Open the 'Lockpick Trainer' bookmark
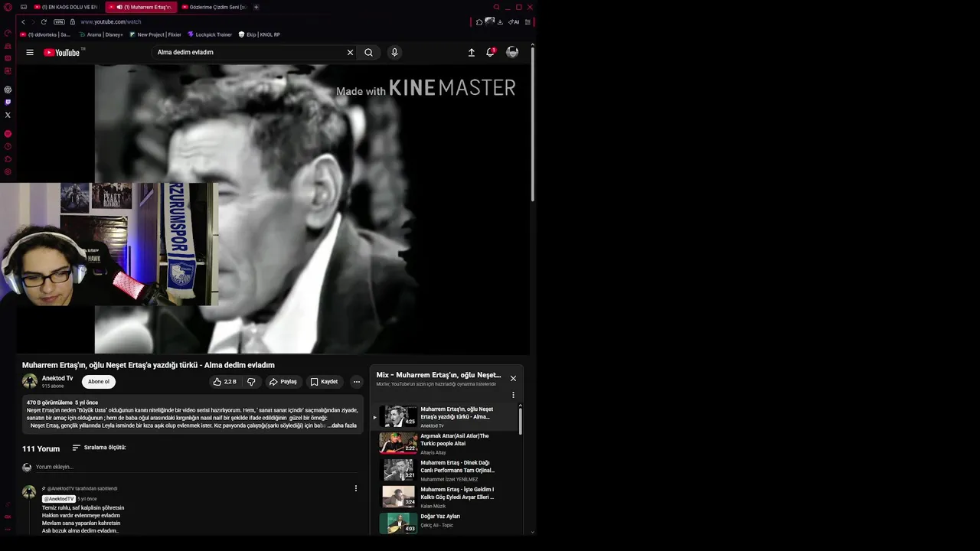 tap(210, 34)
